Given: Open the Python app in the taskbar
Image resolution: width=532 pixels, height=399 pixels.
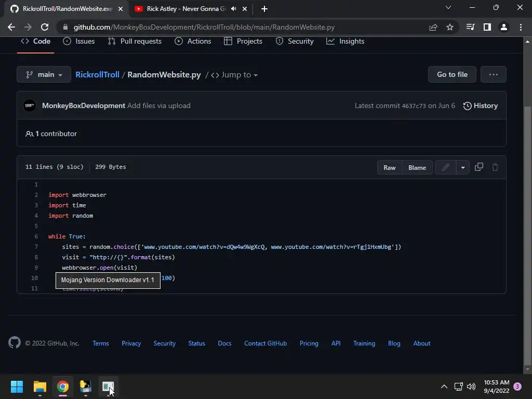Looking at the screenshot, I should coord(85,387).
